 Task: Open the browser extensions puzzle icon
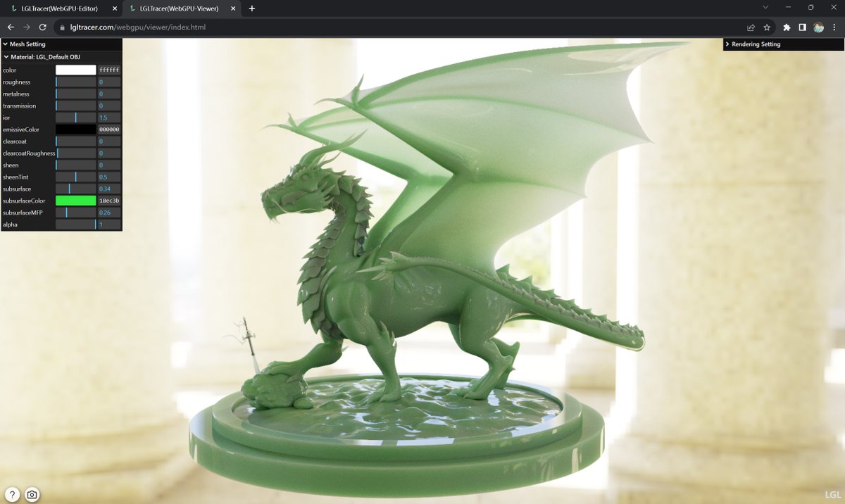pos(787,27)
